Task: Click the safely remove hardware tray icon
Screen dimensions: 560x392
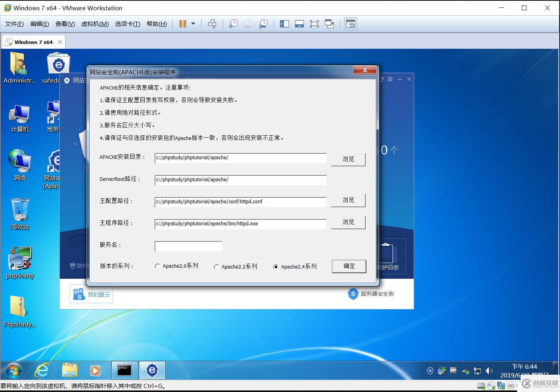Action: click(466, 370)
